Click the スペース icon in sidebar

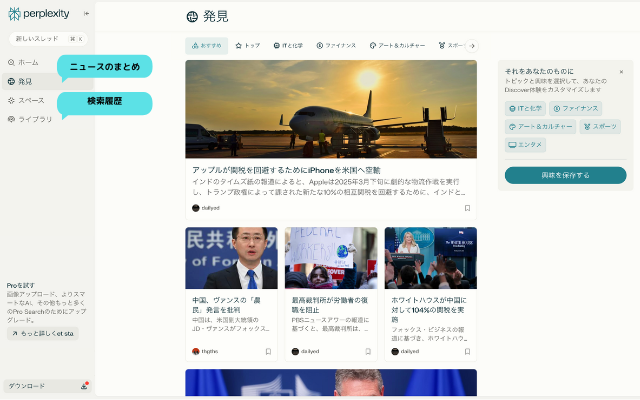pyautogui.click(x=11, y=100)
